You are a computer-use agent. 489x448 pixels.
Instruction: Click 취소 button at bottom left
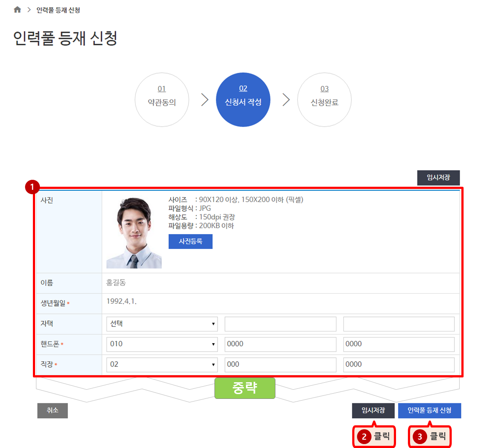52,411
